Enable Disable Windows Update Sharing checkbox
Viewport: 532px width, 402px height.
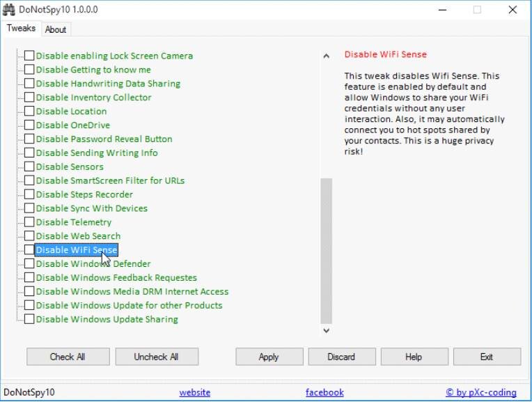(x=29, y=319)
